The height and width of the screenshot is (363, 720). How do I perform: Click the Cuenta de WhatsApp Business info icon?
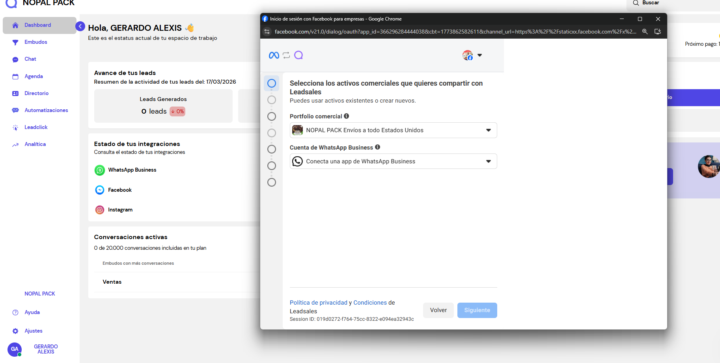point(377,147)
